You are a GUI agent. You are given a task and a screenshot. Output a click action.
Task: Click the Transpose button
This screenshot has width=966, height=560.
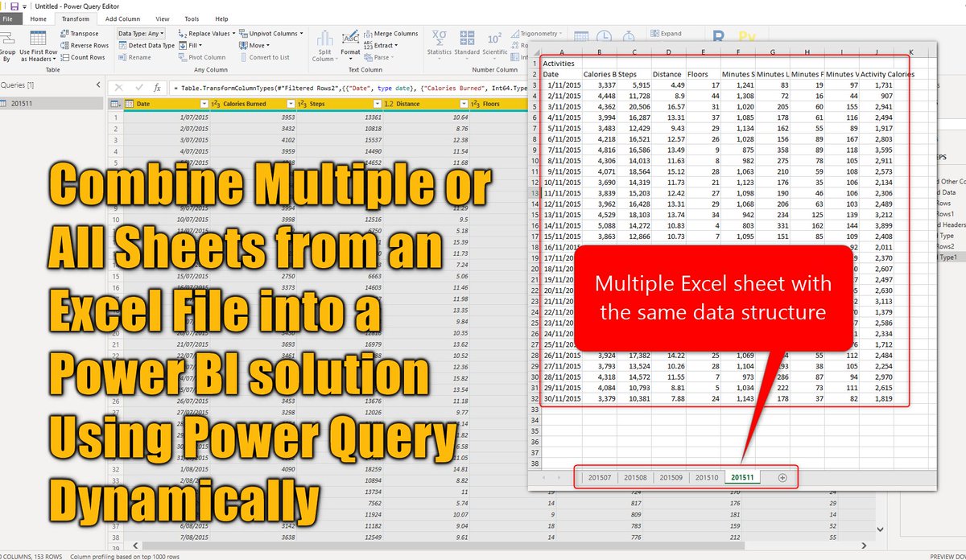80,34
